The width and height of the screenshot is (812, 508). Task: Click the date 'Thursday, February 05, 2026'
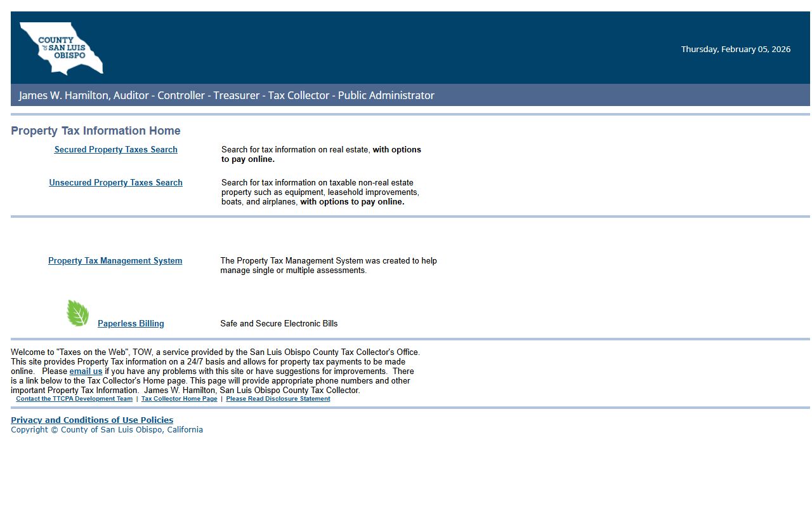pos(736,49)
